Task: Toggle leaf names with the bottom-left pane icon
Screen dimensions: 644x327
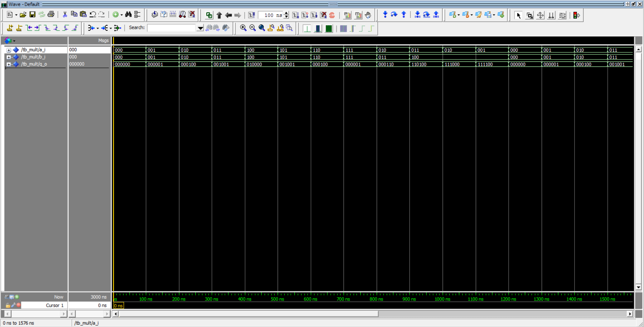Action: [x=7, y=297]
